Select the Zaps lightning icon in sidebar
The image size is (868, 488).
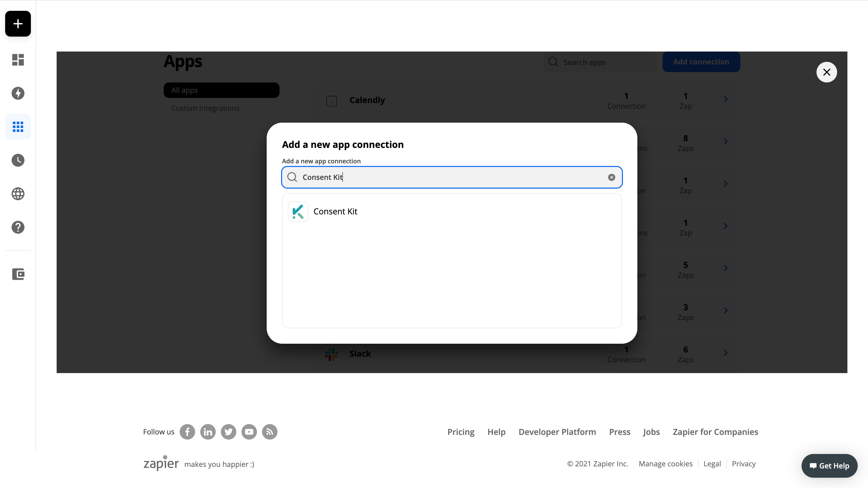(18, 94)
